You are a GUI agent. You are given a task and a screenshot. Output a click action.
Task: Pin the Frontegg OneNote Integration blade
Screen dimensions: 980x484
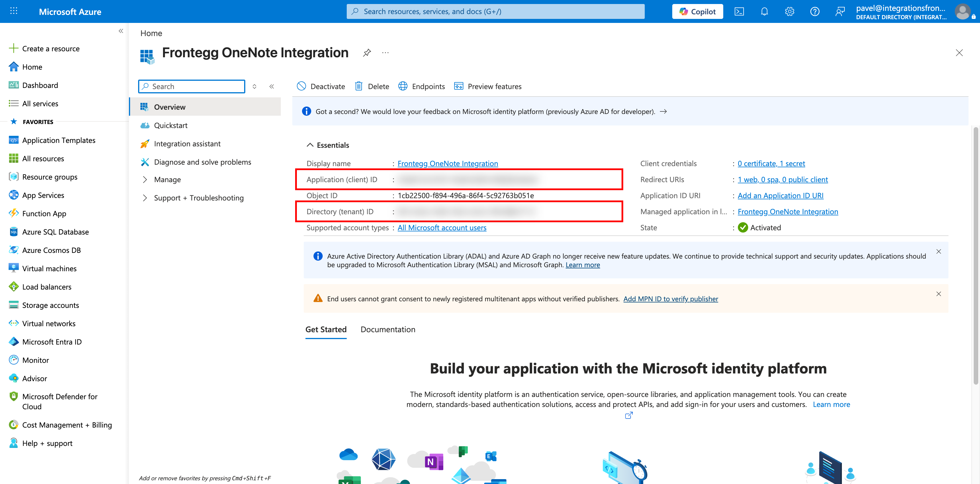point(366,52)
